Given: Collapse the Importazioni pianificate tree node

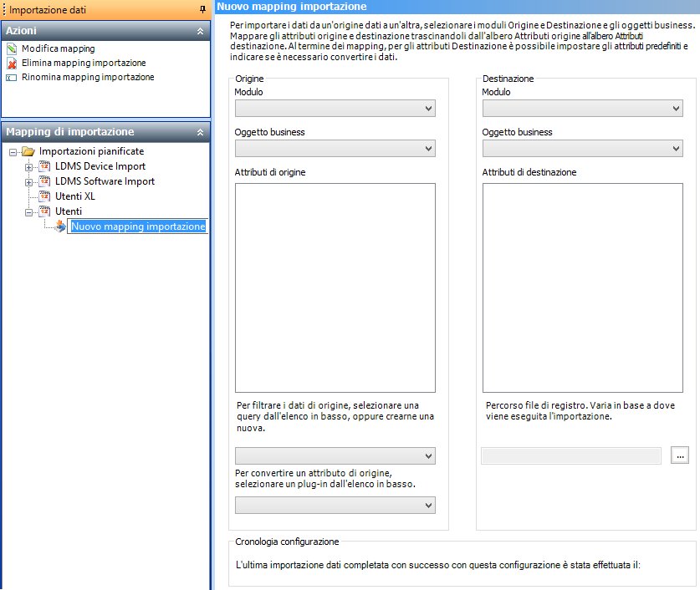Looking at the screenshot, I should click(13, 152).
